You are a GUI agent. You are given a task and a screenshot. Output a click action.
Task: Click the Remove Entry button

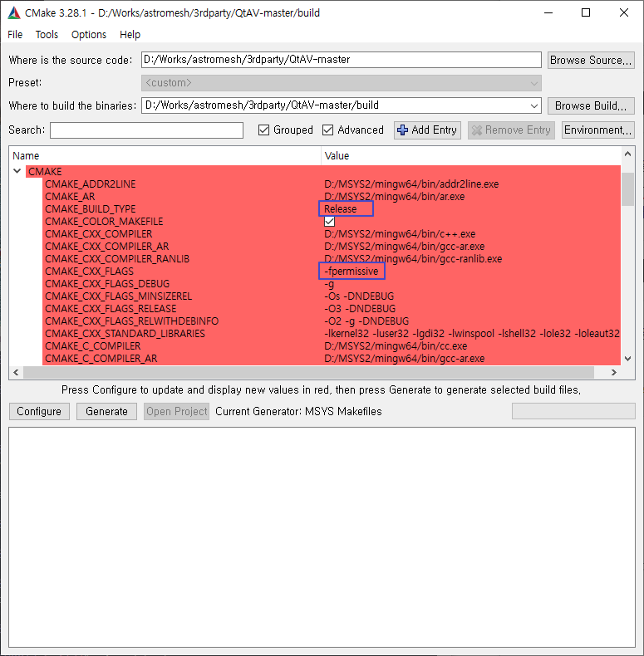coord(511,130)
